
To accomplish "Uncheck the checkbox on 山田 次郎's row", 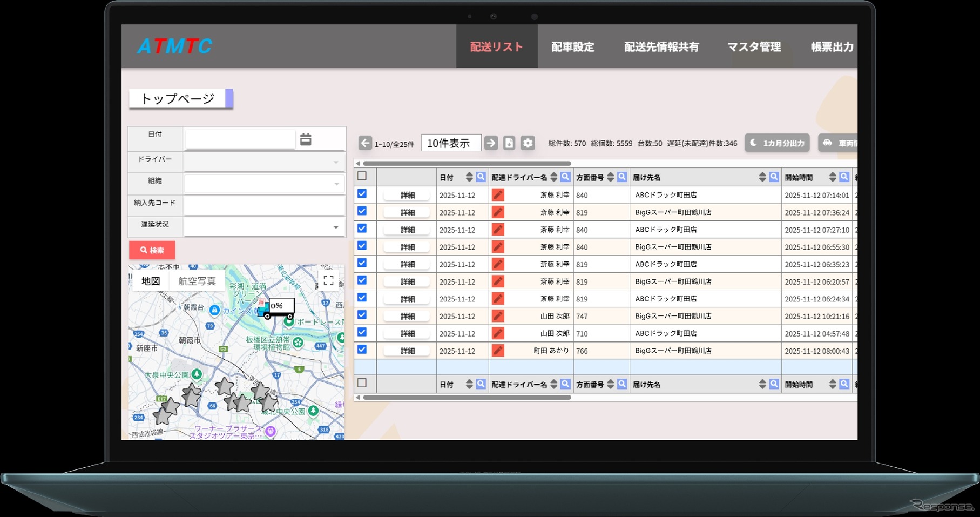I will 362,316.
